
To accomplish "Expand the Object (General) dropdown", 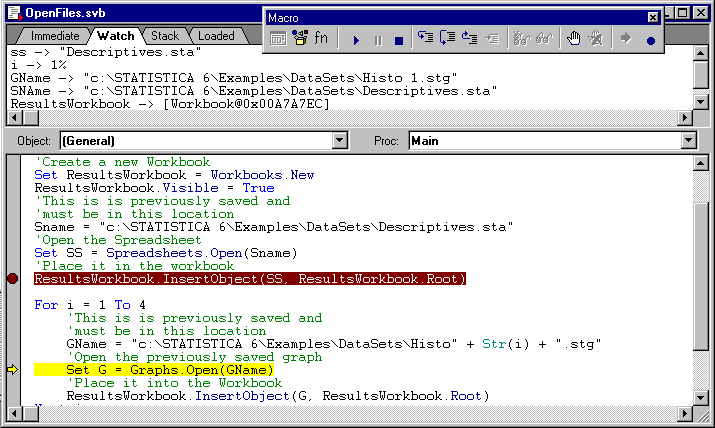I will point(339,141).
